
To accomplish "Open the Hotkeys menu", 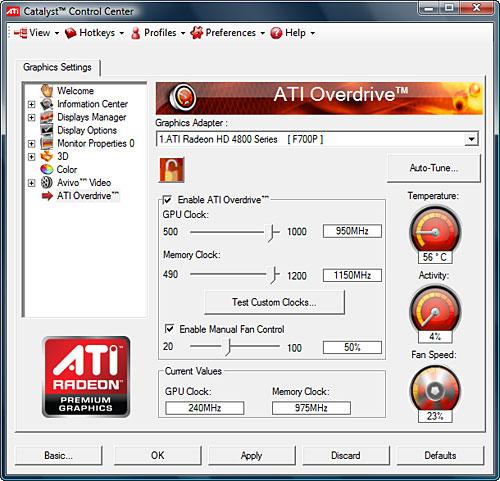I will [94, 33].
